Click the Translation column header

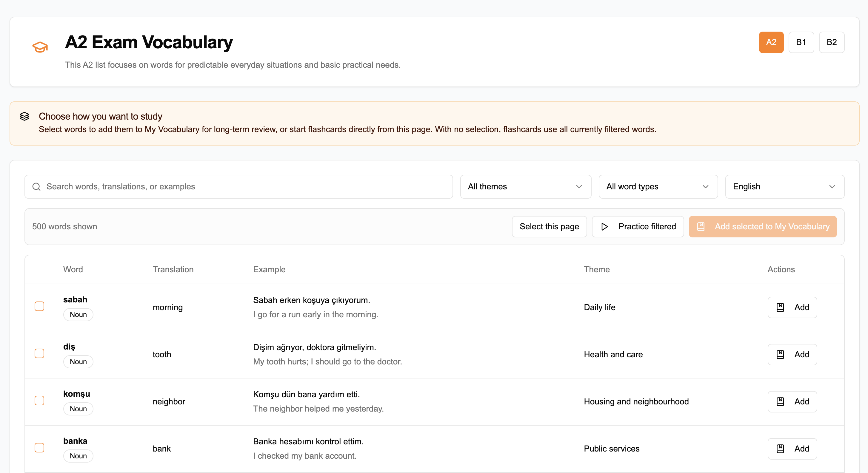click(173, 269)
